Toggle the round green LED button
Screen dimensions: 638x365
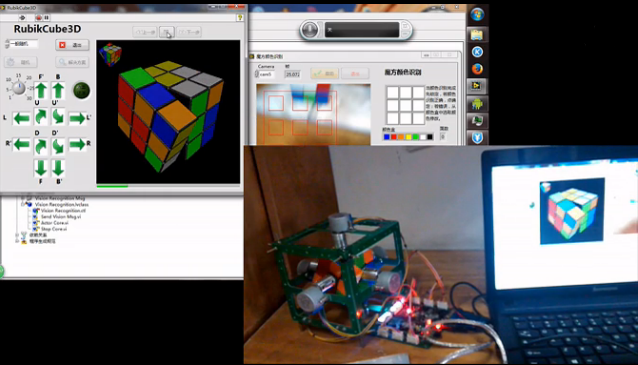pyautogui.click(x=81, y=90)
